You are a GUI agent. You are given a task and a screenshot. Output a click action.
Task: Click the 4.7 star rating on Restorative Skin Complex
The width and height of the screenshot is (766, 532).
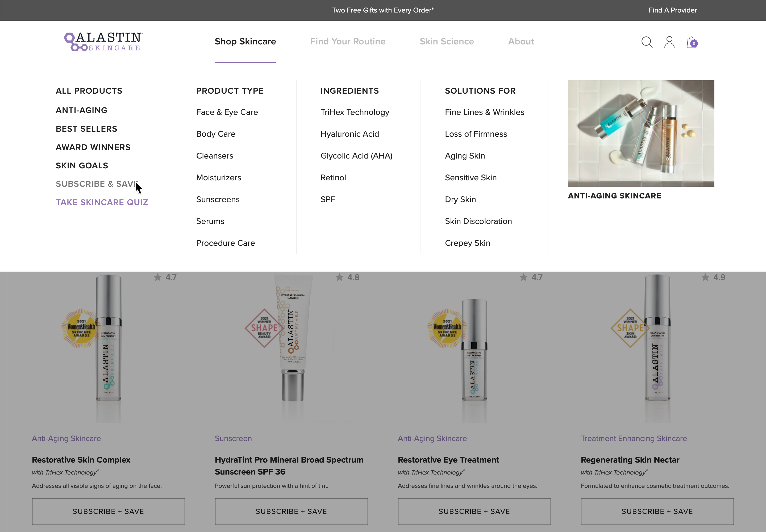point(165,277)
